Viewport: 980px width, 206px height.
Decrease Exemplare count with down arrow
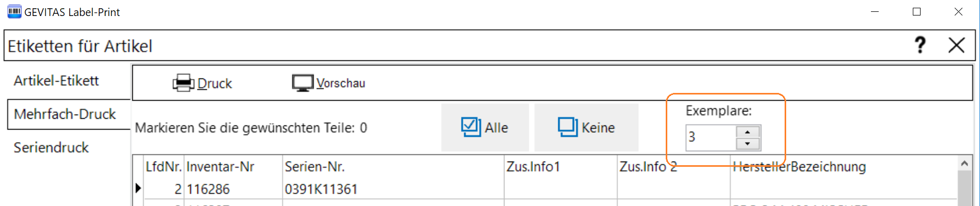pos(747,144)
